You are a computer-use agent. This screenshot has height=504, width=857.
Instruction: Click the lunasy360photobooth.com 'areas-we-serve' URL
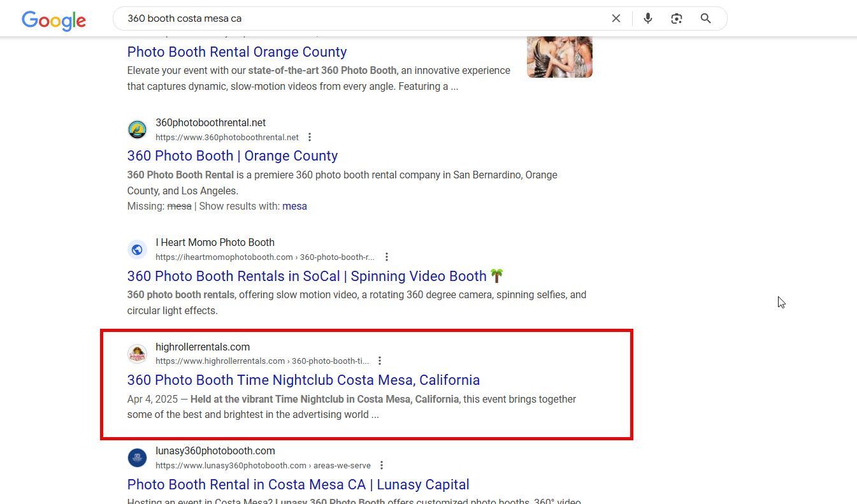tap(263, 465)
